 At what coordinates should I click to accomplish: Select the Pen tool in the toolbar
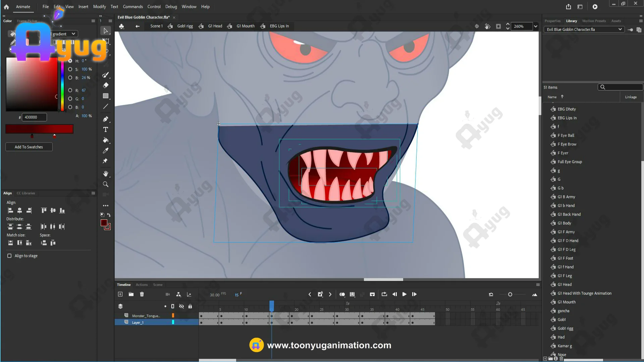106,119
